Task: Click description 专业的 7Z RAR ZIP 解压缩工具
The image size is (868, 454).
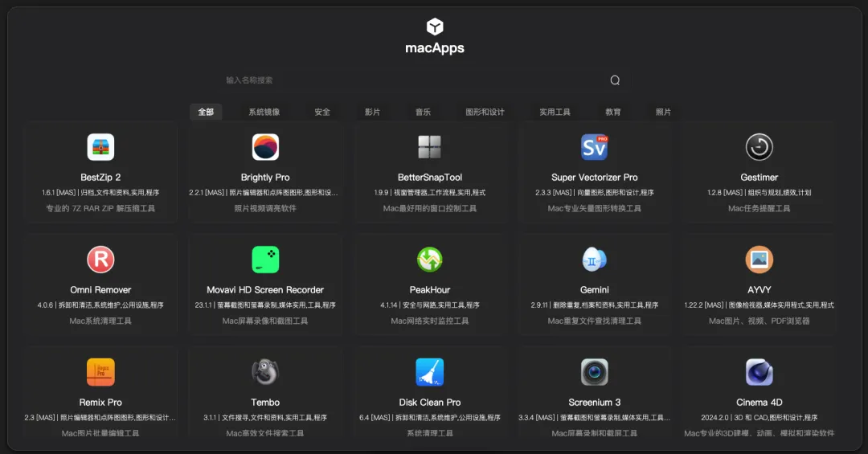Action: [x=100, y=208]
